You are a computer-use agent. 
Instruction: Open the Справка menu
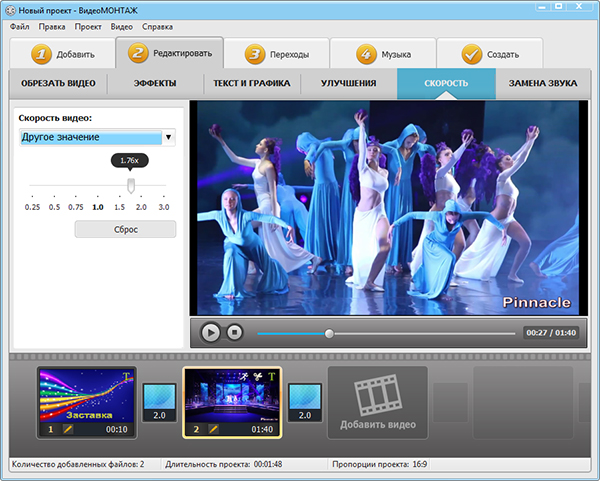click(157, 27)
